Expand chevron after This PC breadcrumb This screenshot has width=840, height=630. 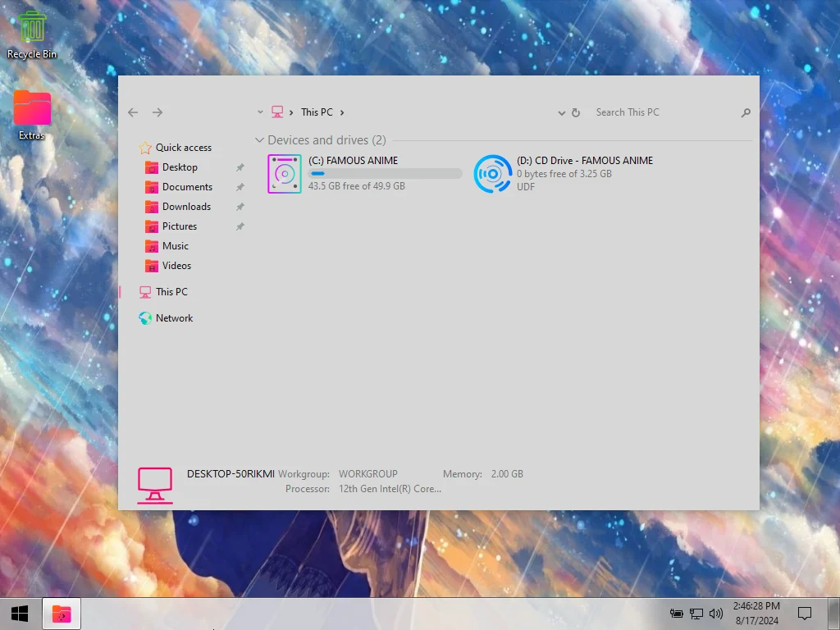(342, 112)
